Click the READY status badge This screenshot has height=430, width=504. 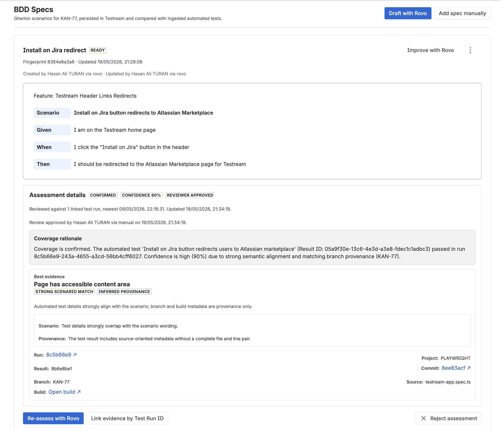98,50
